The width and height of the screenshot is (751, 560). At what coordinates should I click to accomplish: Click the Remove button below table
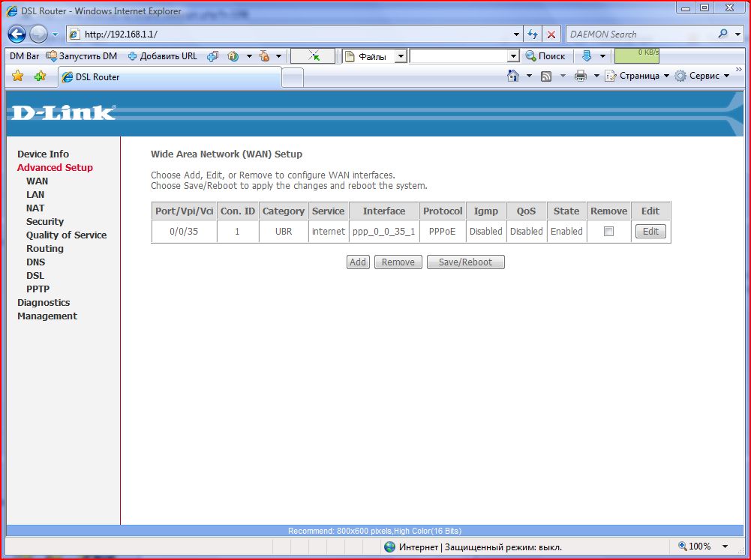point(398,262)
